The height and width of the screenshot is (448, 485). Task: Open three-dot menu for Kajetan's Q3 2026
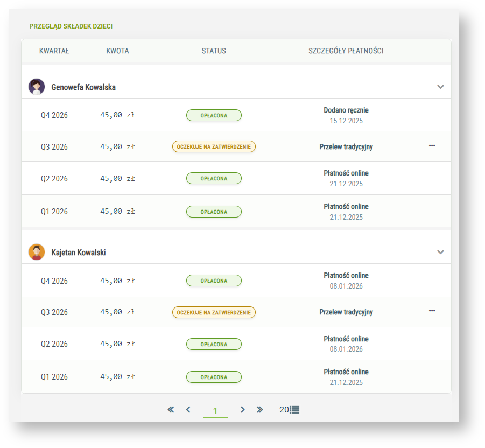(x=432, y=311)
